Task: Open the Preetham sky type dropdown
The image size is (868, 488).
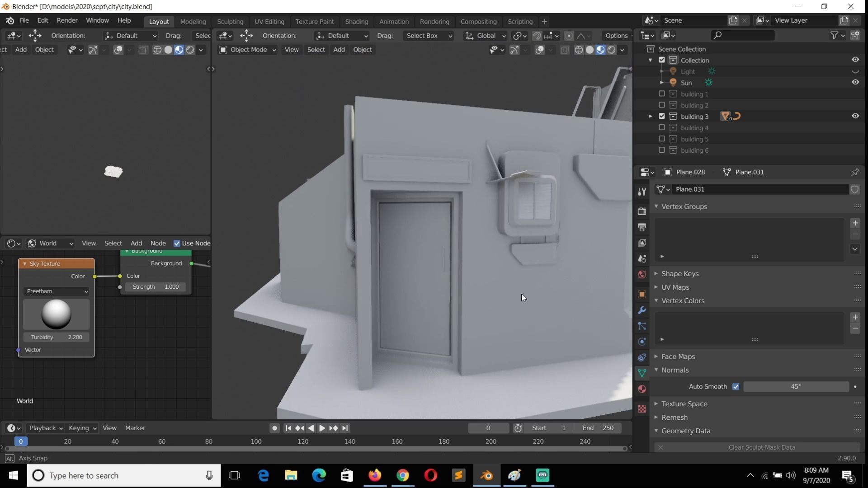Action: point(57,291)
